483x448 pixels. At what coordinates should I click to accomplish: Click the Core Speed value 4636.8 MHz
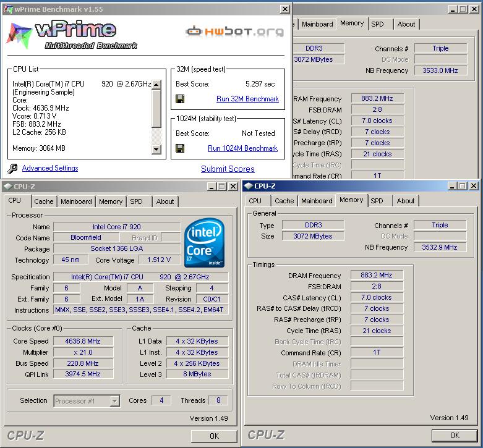coord(83,341)
